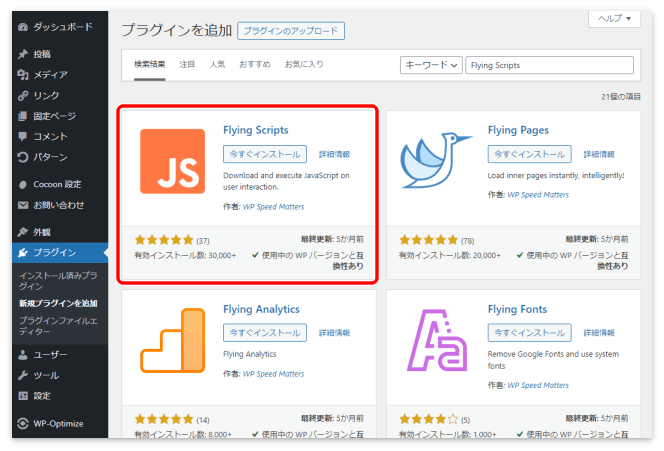The height and width of the screenshot is (451, 664).
Task: Click the speech-bubble icon beside コメント
Action: click(x=23, y=136)
